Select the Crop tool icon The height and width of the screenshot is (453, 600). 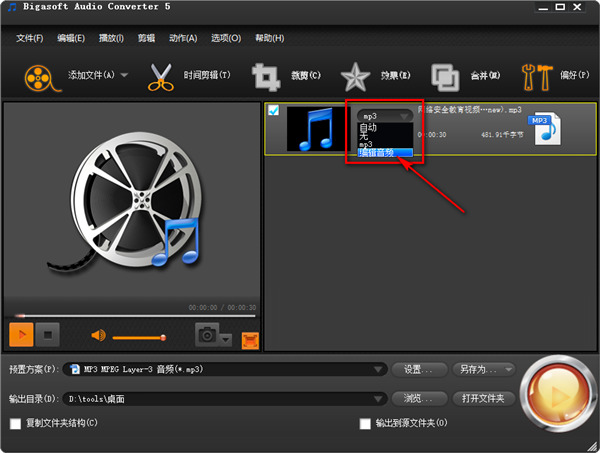tap(266, 76)
